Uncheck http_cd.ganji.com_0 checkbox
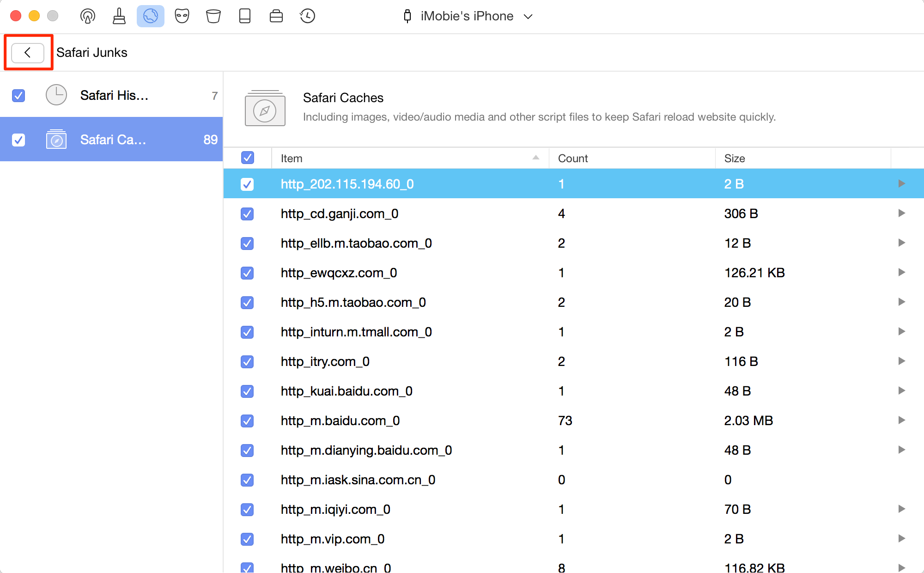This screenshot has height=573, width=924. click(247, 214)
